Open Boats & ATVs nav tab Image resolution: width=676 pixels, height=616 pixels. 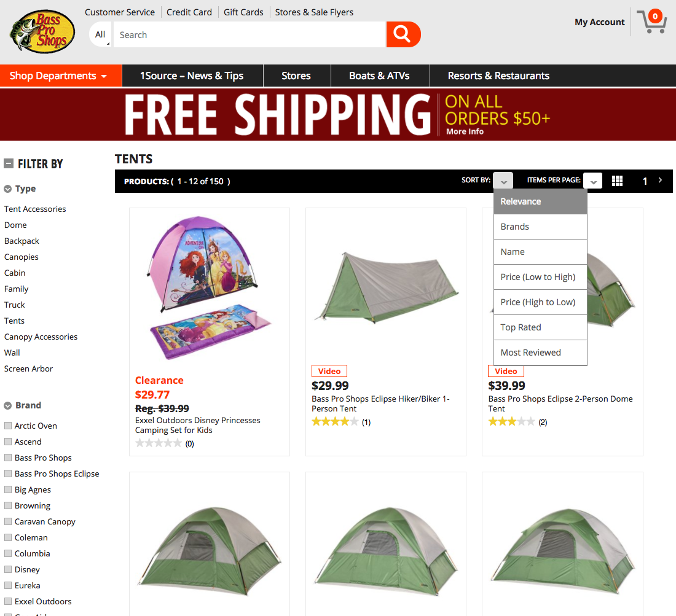click(379, 76)
